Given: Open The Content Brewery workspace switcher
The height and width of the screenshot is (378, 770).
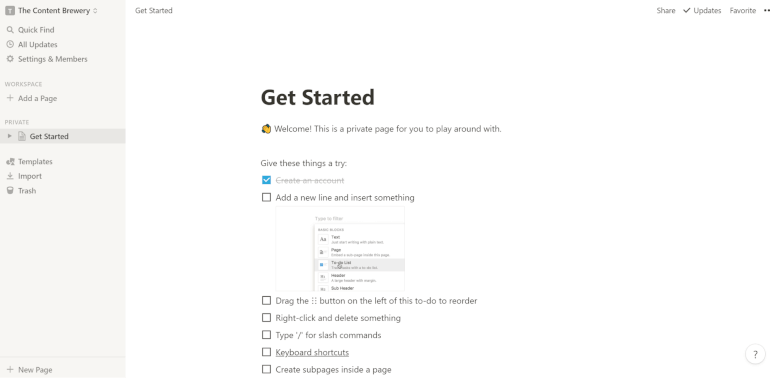Looking at the screenshot, I should 52,10.
